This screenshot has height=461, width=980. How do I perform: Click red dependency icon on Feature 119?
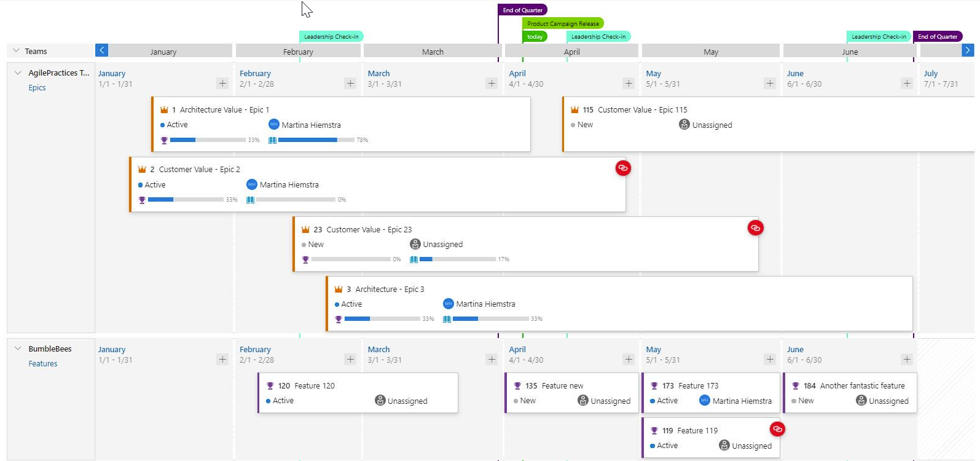coord(777,429)
